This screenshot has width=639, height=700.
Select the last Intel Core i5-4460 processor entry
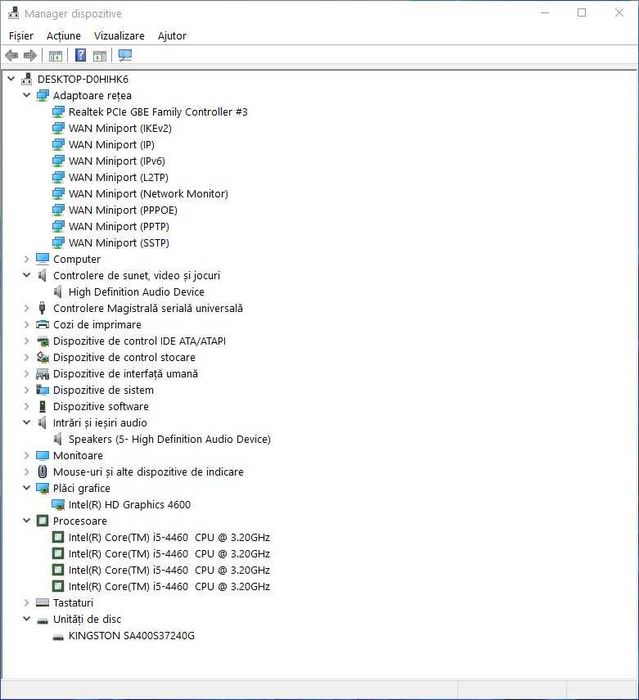(x=169, y=587)
